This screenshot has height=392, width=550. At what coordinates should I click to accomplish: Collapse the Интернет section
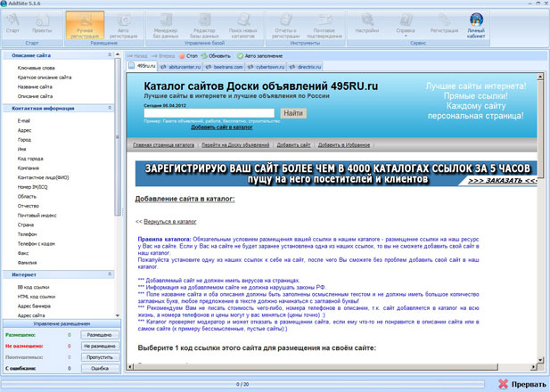[x=110, y=274]
